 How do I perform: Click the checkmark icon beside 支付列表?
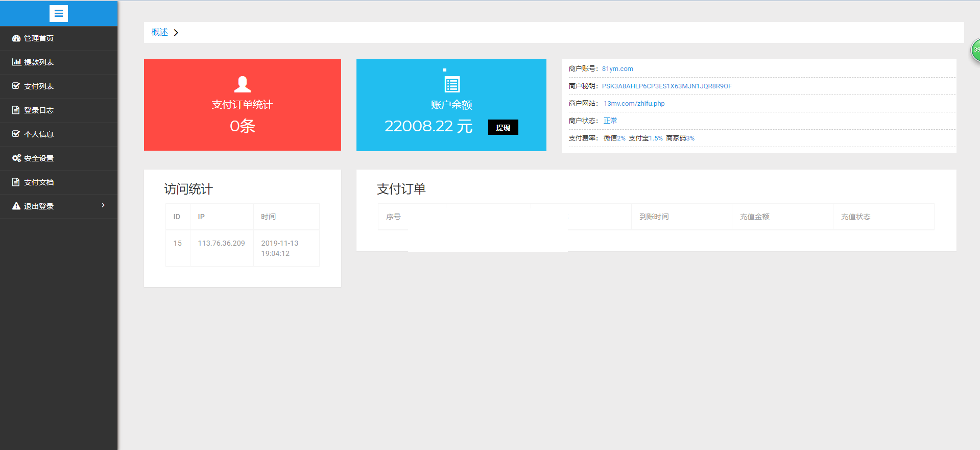(16, 86)
